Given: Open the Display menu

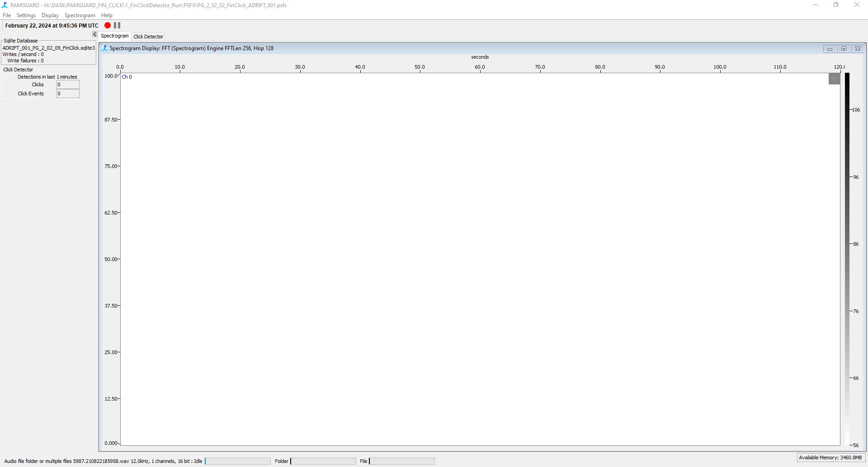Looking at the screenshot, I should 50,15.
